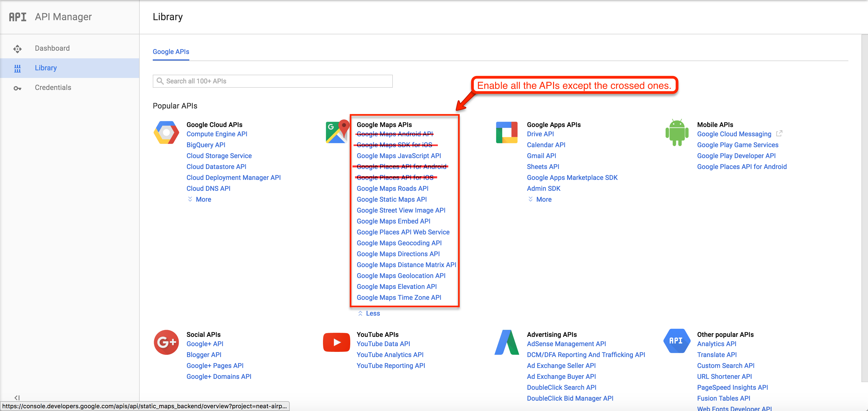Click the Other popular APIs hexagon icon
Screen dimensions: 868x411
point(677,341)
